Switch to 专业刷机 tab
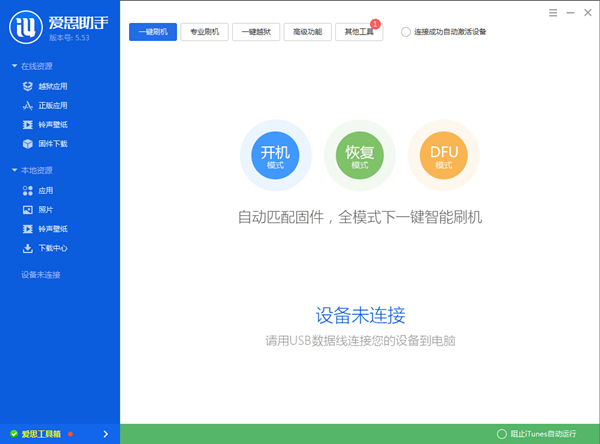This screenshot has width=600, height=444. click(204, 32)
